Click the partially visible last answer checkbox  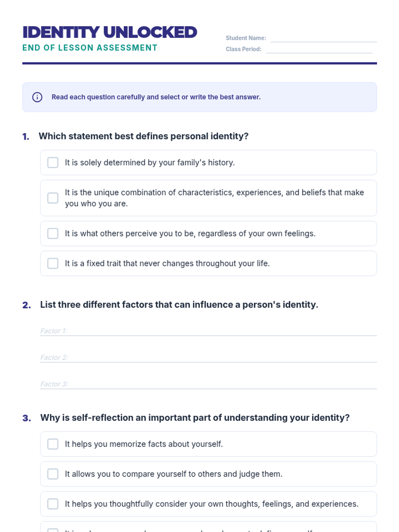point(53,530)
